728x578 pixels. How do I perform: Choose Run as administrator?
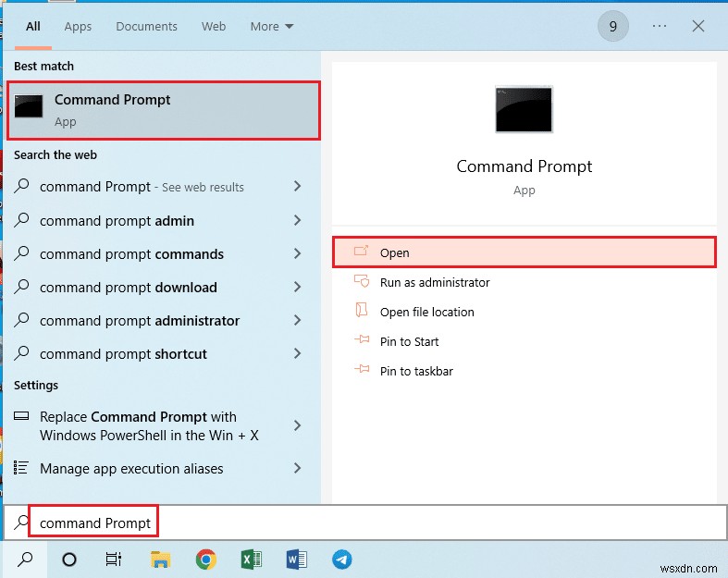point(524,282)
